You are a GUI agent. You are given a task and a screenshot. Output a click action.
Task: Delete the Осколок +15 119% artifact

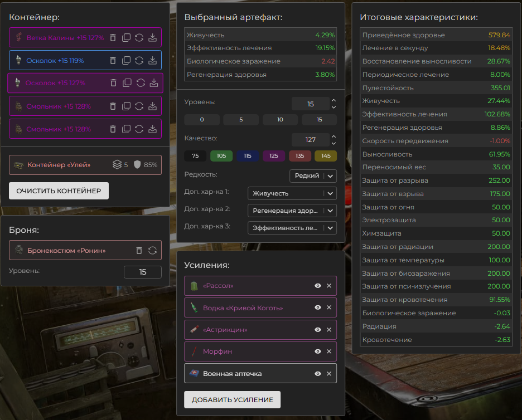(x=113, y=61)
